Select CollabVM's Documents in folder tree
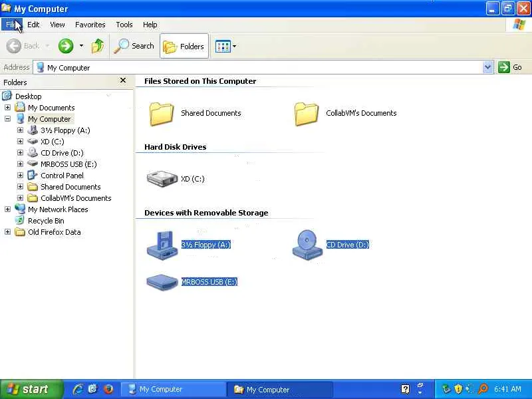Screen dimensions: 532x399 point(76,198)
